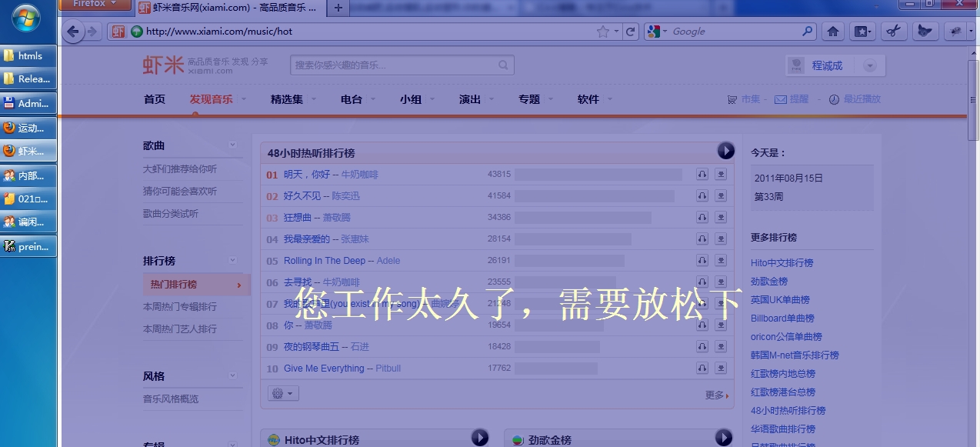980x447 pixels.
Task: Open the 首页 navigation tab
Action: [155, 99]
